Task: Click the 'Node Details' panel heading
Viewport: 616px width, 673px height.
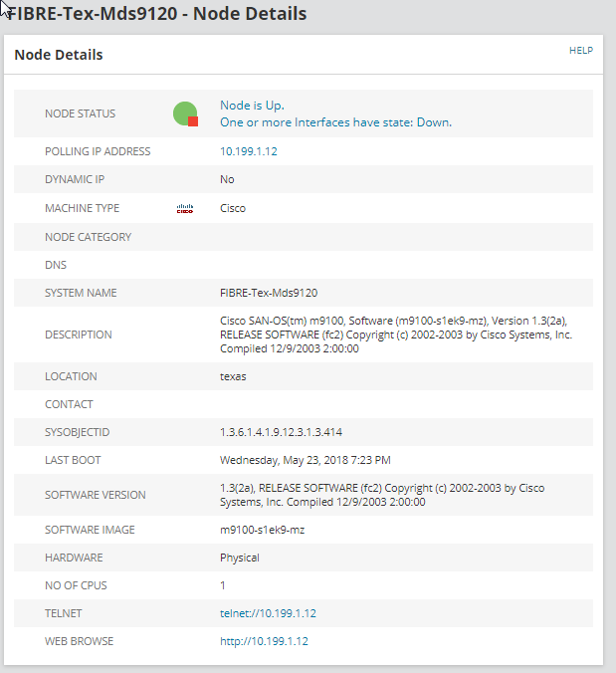Action: pyautogui.click(x=59, y=55)
